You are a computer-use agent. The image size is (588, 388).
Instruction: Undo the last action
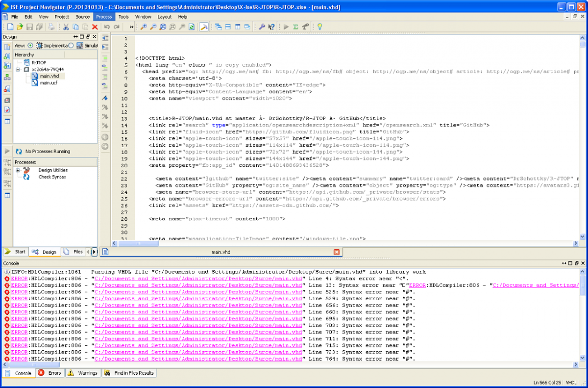(x=108, y=27)
